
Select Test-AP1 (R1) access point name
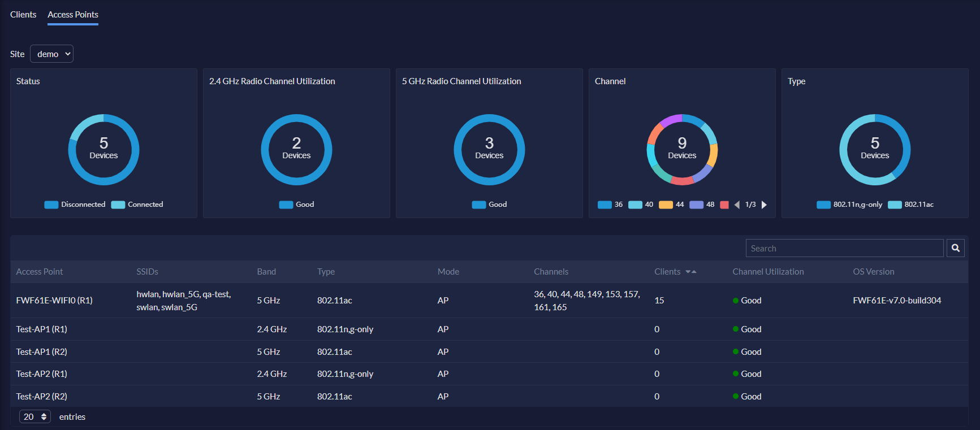pyautogui.click(x=41, y=329)
